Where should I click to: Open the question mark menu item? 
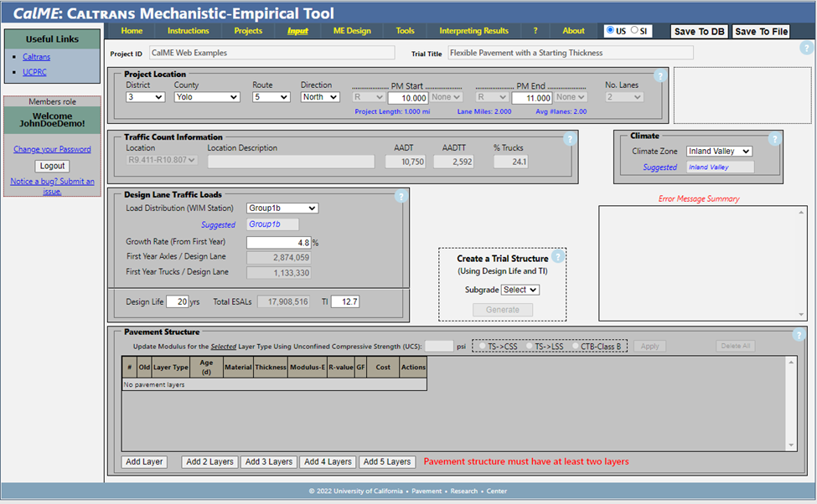[535, 31]
